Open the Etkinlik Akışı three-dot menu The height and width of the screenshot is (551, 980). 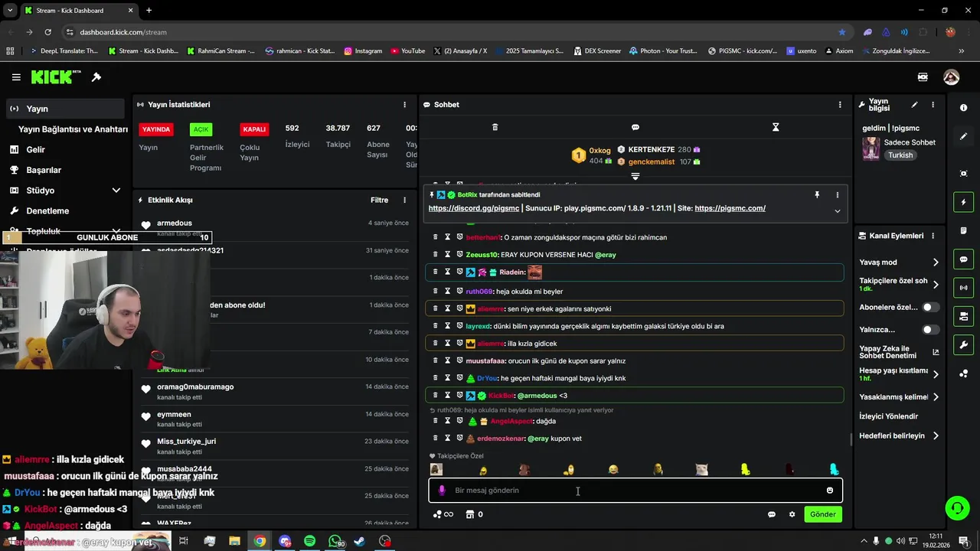(404, 201)
